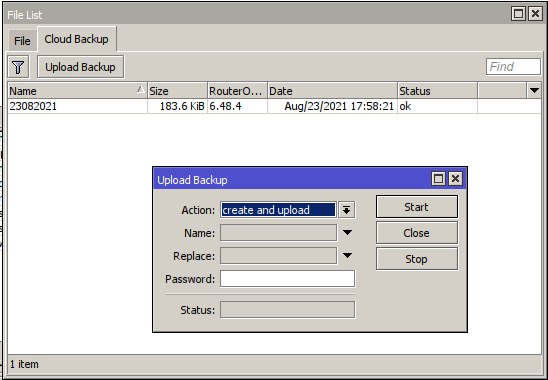Click the disabled Replace input field
548x380 pixels.
[x=278, y=256]
